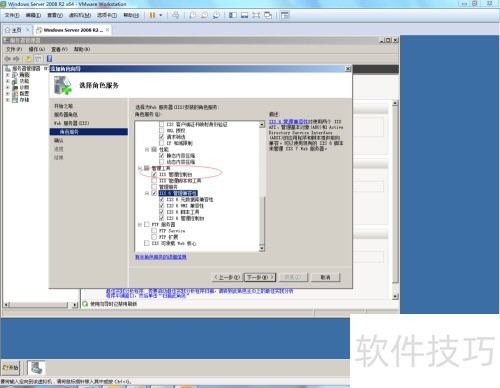The height and width of the screenshot is (388, 500).
Task: Open the IIS 6 管理兼容性 link in description
Action: click(x=288, y=122)
